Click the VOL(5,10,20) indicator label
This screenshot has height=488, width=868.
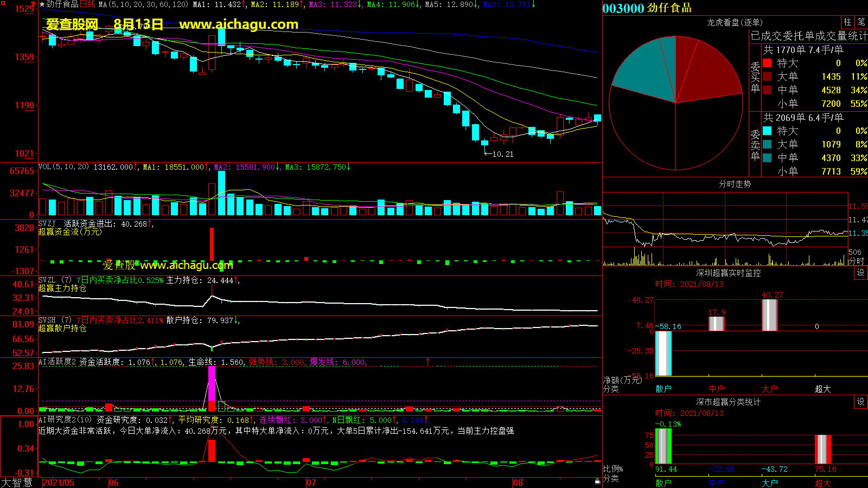tap(63, 167)
